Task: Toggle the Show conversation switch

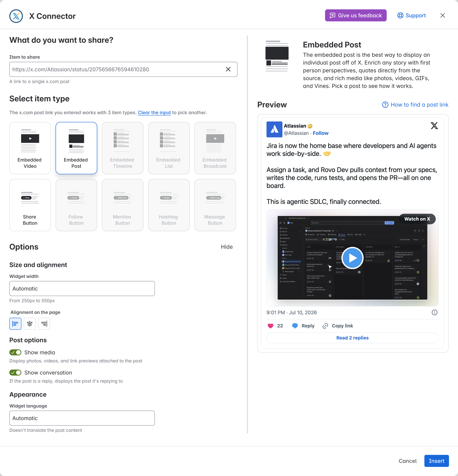Action: click(x=15, y=372)
